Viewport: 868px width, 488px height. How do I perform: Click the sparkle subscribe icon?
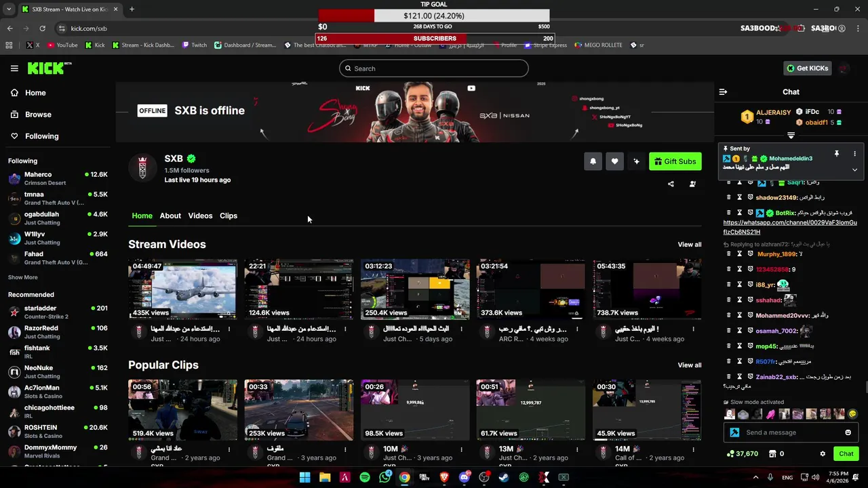point(636,161)
